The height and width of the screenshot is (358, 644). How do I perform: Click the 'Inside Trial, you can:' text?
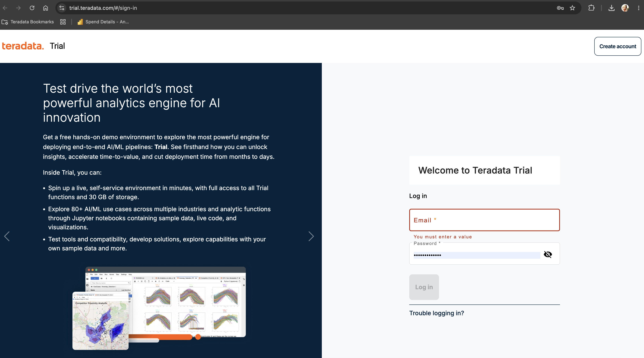(72, 173)
